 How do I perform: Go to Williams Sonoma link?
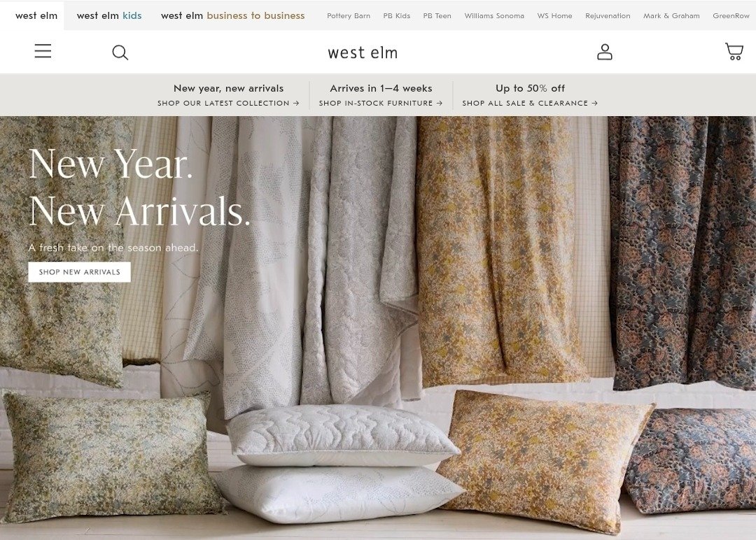[494, 16]
